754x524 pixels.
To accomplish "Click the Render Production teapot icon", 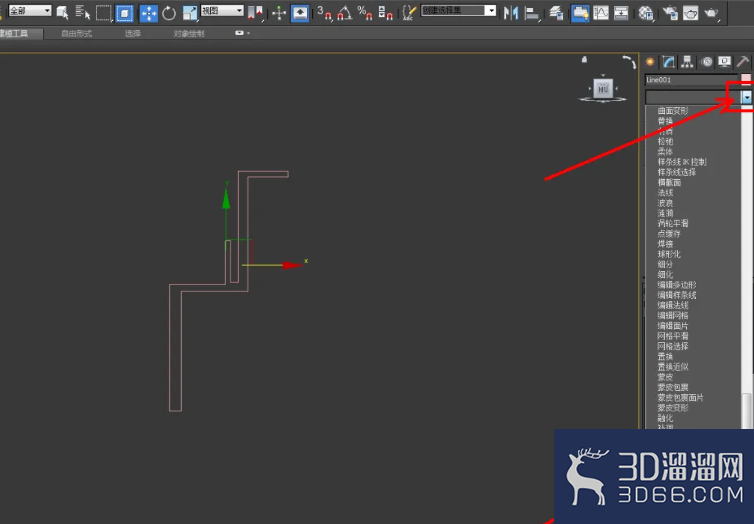I will tap(711, 13).
